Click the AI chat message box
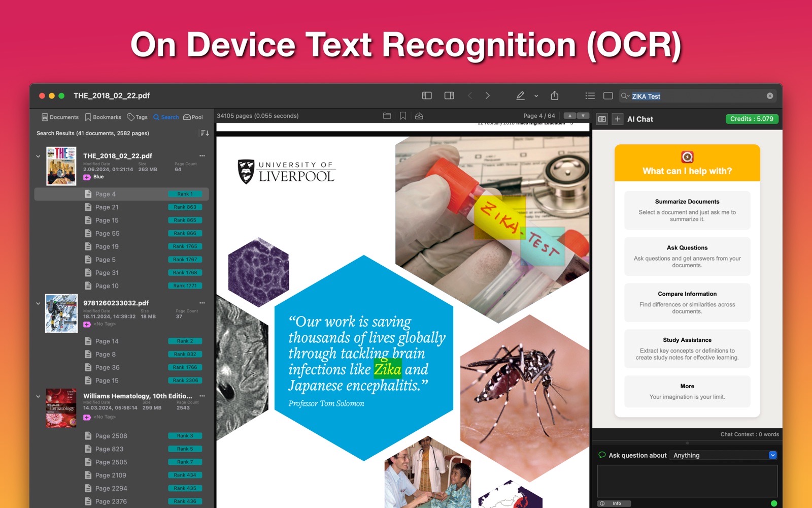The width and height of the screenshot is (812, 508). click(x=687, y=481)
